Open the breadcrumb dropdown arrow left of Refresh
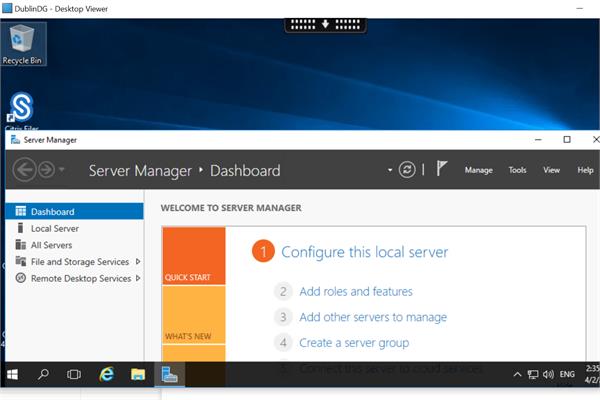 [390, 170]
